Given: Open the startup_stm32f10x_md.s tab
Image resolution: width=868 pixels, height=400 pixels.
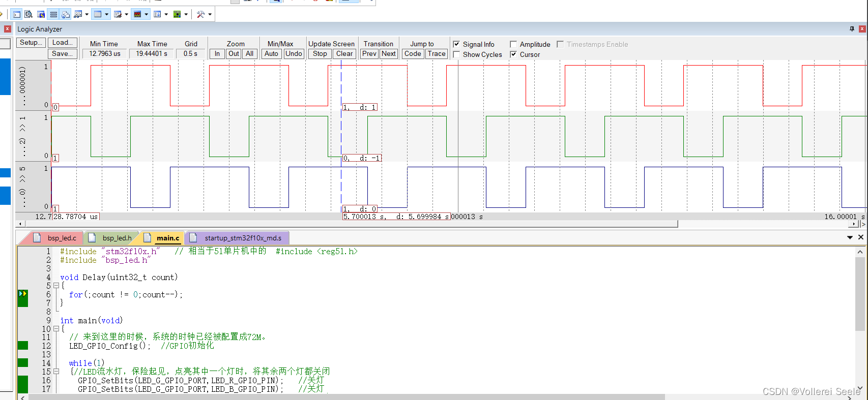Looking at the screenshot, I should pos(237,238).
